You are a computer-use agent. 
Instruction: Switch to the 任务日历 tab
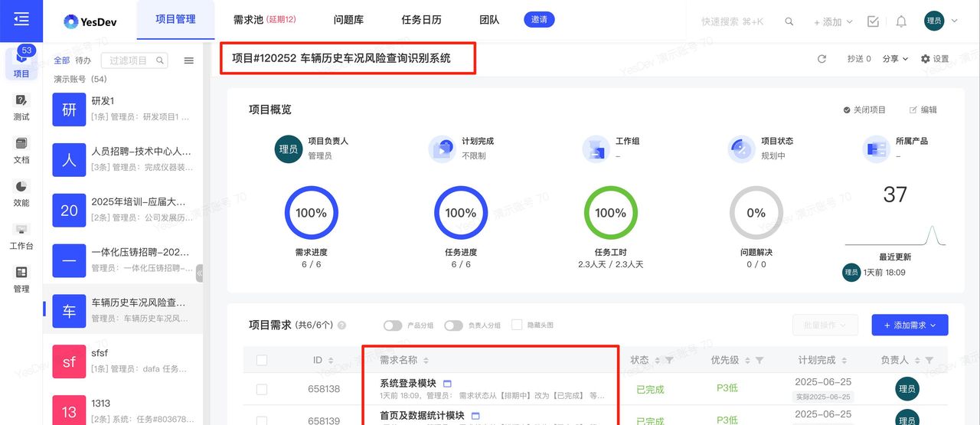coord(421,20)
